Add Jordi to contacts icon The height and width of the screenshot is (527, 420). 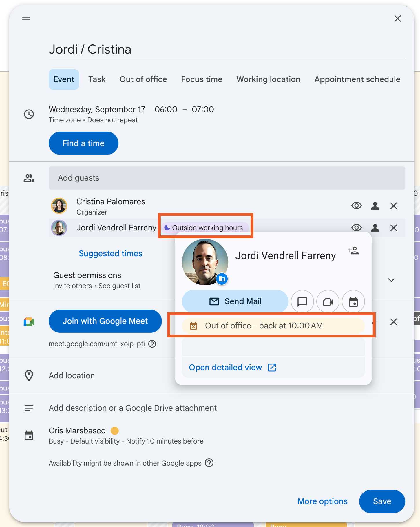(353, 250)
